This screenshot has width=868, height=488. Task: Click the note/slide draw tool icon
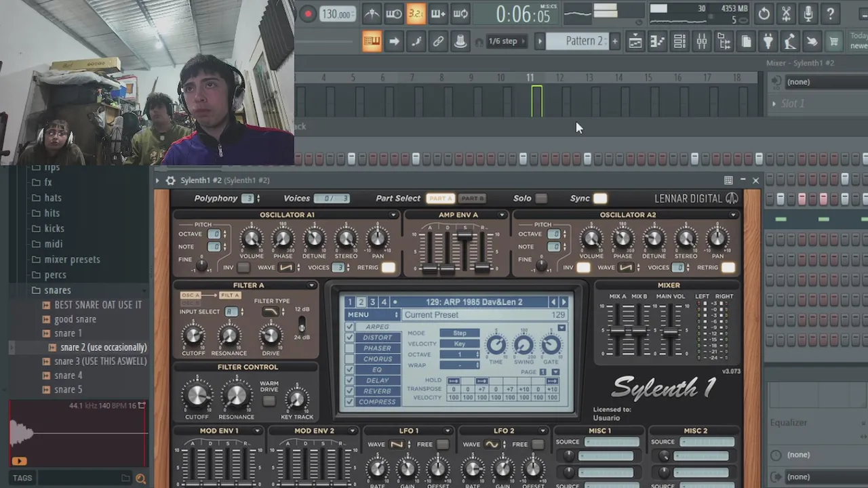coord(416,41)
